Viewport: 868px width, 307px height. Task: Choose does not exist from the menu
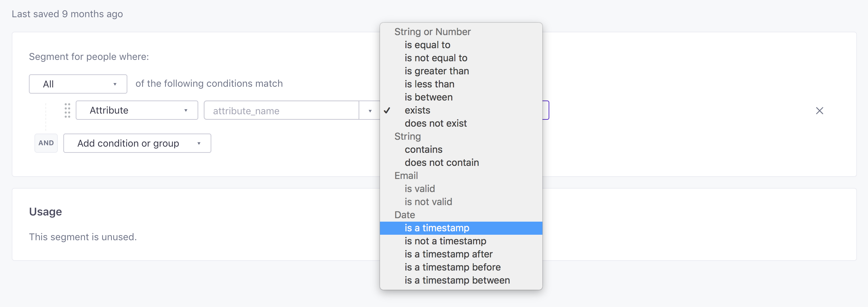[436, 123]
